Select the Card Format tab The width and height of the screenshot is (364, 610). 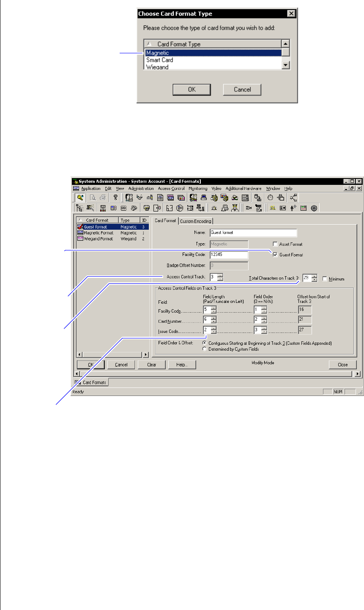pyautogui.click(x=165, y=220)
